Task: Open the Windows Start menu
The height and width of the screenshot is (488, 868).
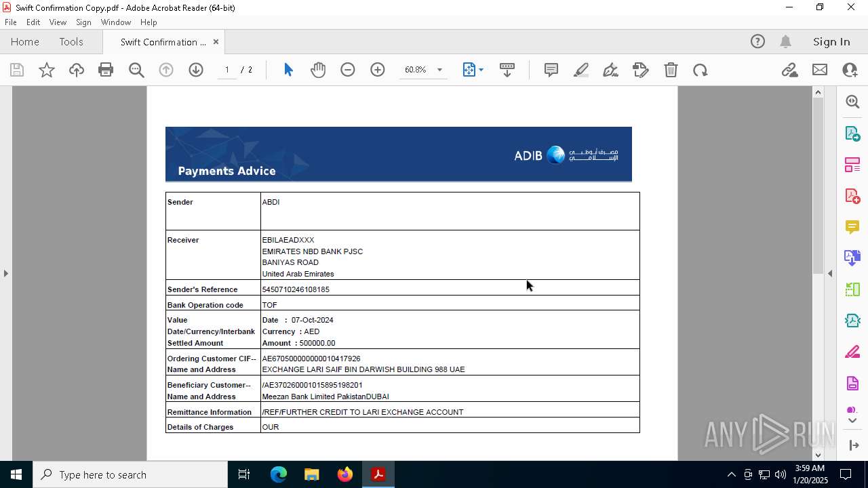Action: coord(16,474)
